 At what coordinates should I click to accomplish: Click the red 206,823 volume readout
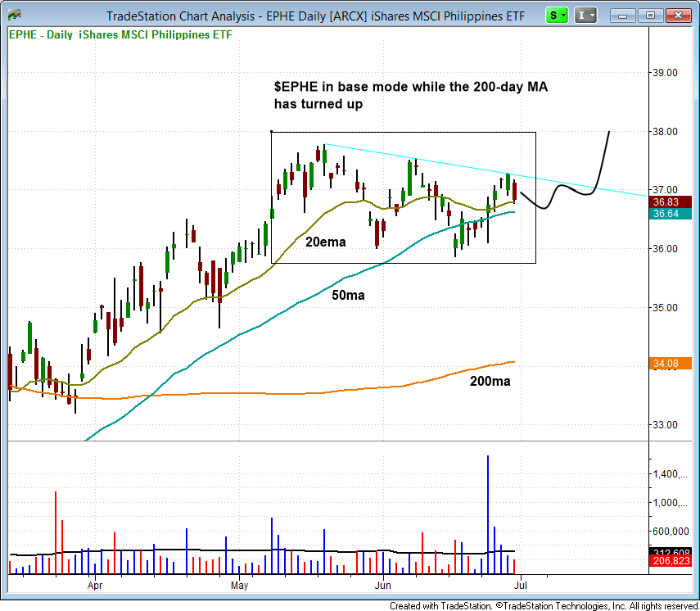pos(670,562)
